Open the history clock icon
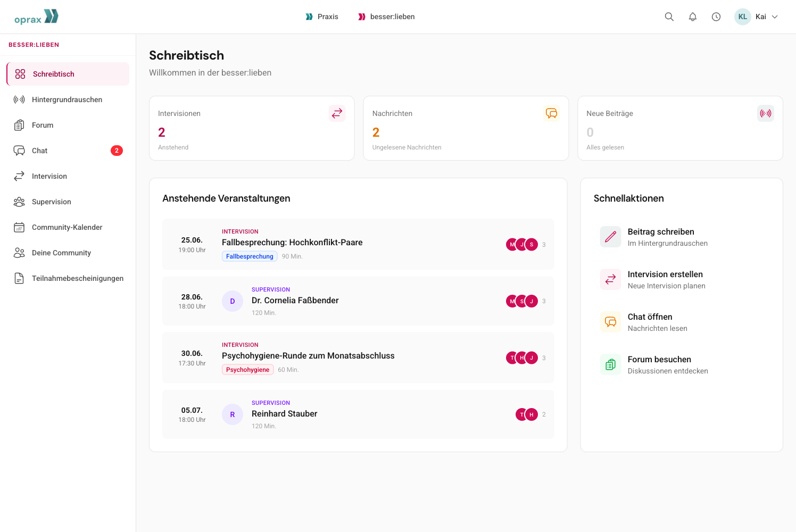 pyautogui.click(x=716, y=16)
